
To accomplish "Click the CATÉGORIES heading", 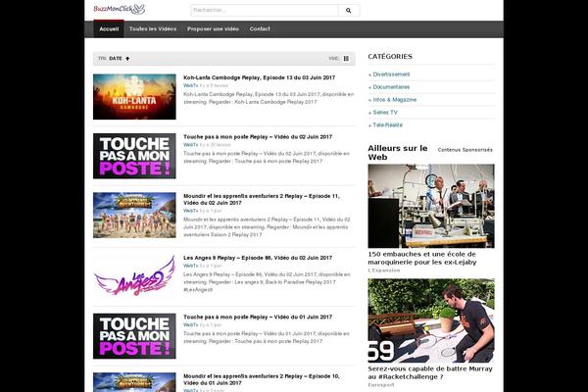I will (x=390, y=57).
